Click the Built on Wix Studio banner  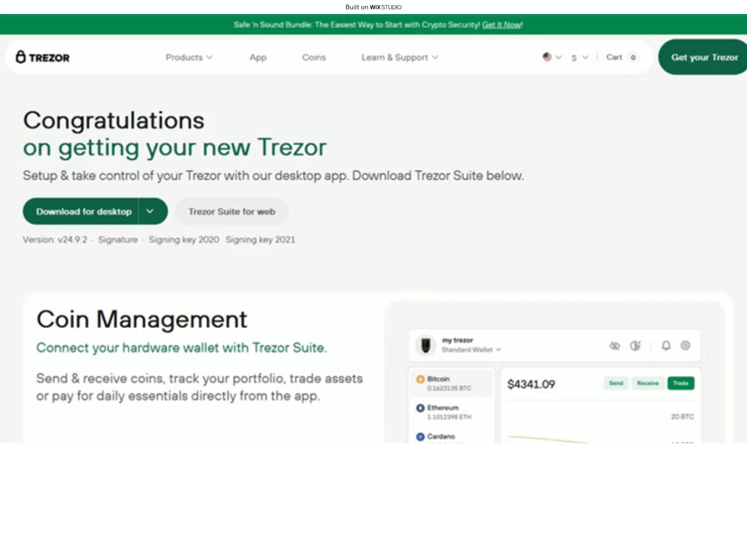(x=373, y=7)
